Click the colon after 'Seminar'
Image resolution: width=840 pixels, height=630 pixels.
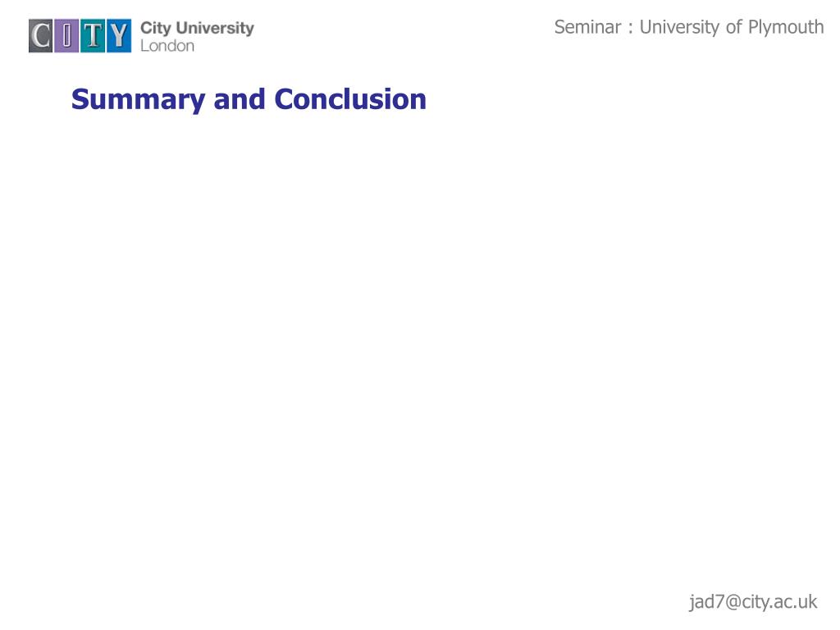(631, 29)
